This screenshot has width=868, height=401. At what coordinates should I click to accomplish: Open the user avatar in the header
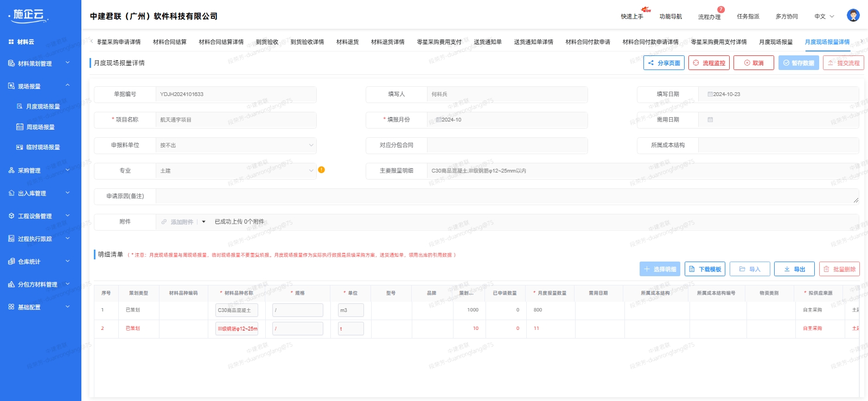[x=853, y=16]
